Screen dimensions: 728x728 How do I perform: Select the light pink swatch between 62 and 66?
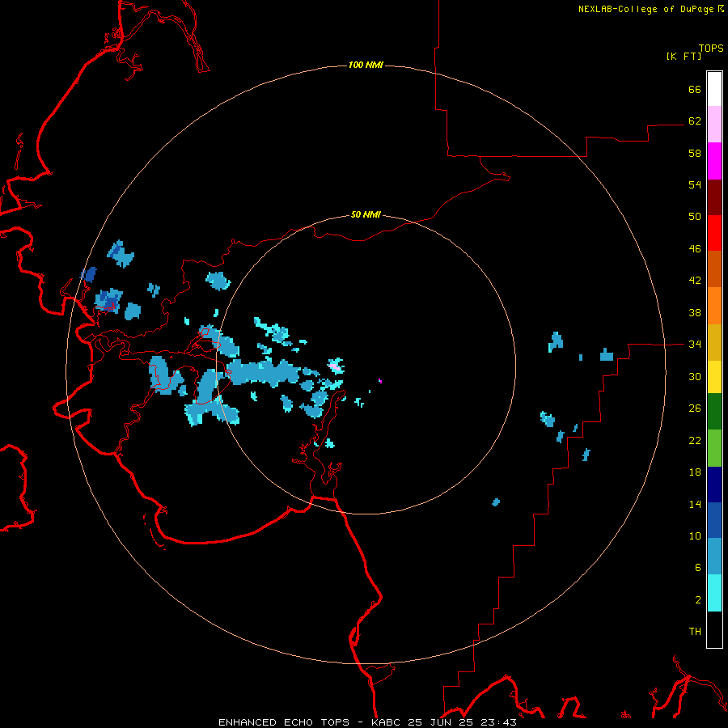tap(714, 125)
